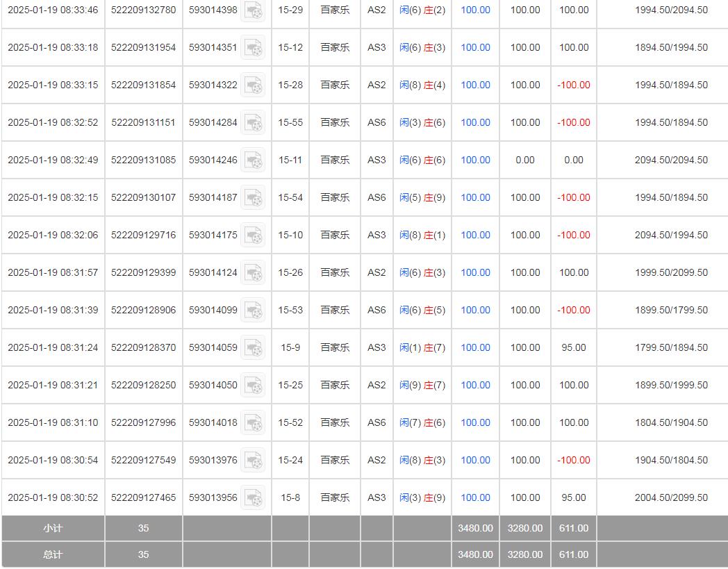
Task: View video replay beside 593013956
Action: (x=254, y=498)
